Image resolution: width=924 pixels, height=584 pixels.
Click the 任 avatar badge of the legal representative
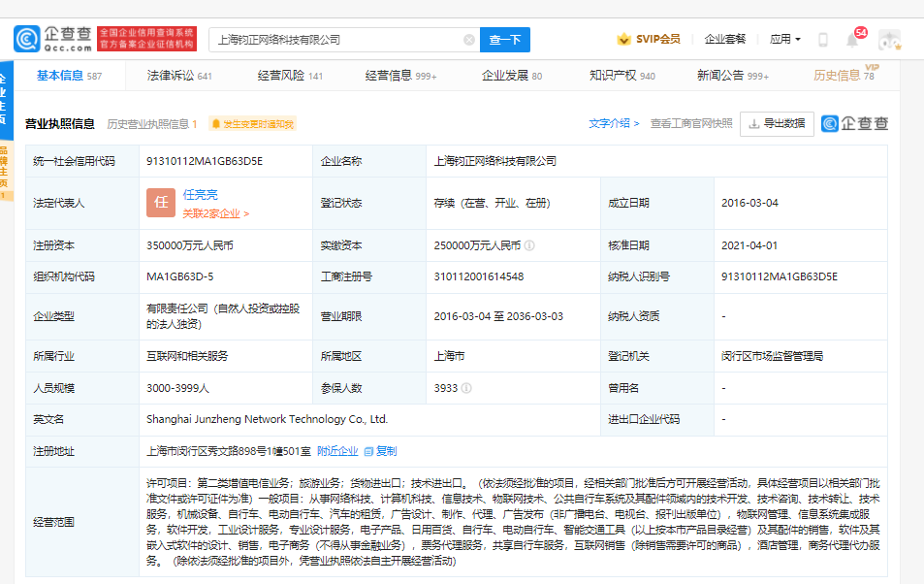(x=161, y=203)
